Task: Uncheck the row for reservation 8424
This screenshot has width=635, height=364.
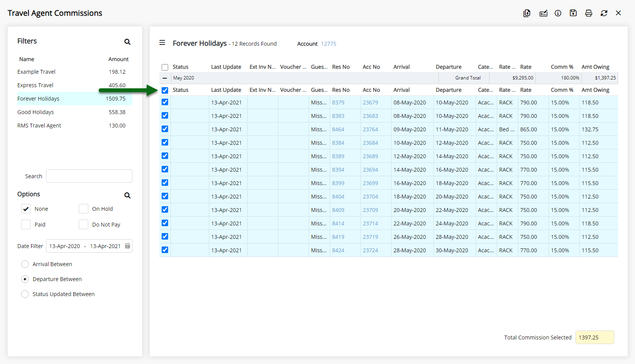Action: [165, 250]
